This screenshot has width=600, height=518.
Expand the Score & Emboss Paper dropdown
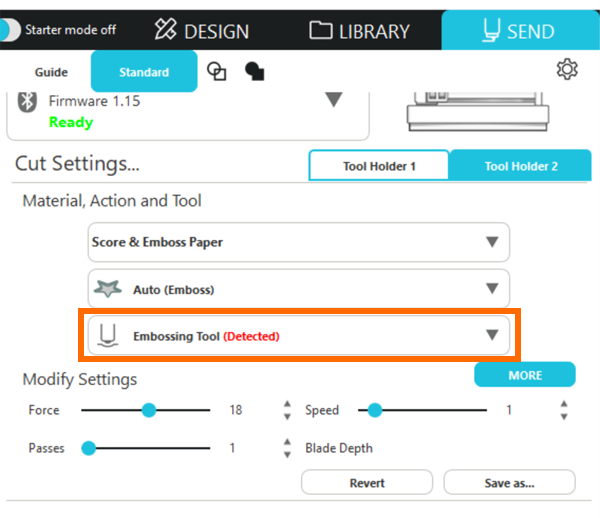(x=491, y=242)
